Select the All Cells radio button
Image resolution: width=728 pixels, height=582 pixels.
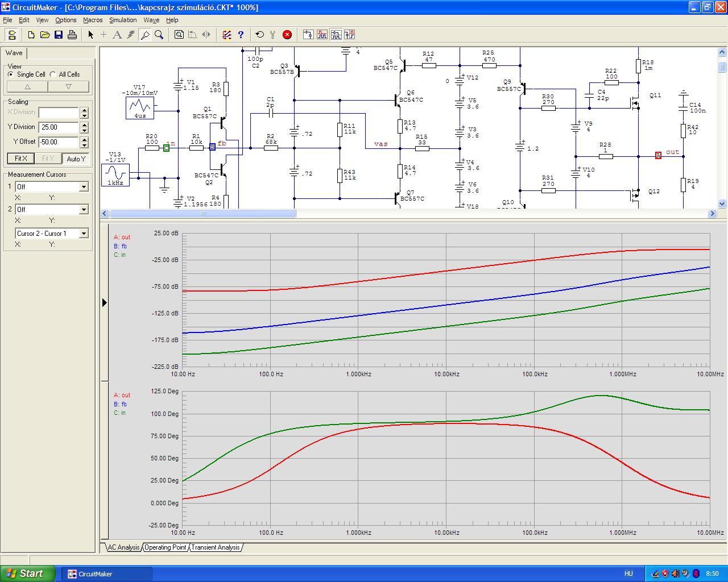[x=53, y=74]
